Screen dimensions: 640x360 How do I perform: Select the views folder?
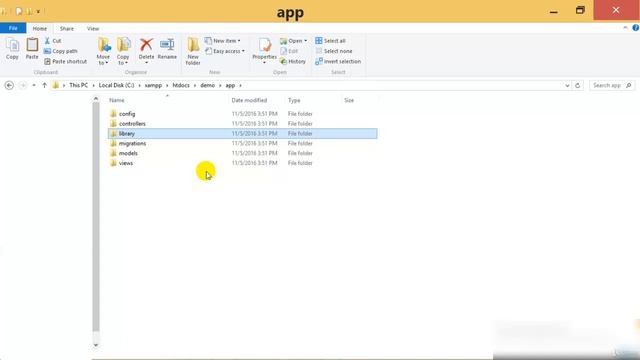[x=126, y=163]
